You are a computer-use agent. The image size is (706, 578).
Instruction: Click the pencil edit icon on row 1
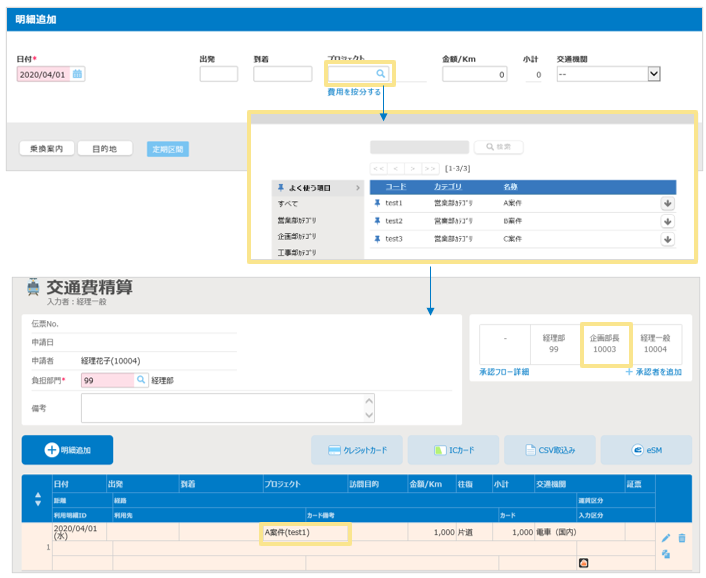[x=666, y=538]
